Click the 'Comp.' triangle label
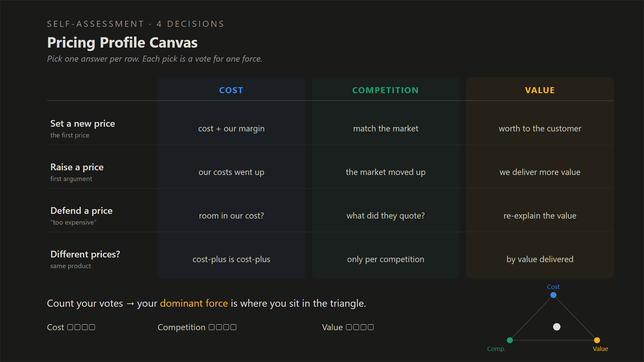 click(496, 349)
